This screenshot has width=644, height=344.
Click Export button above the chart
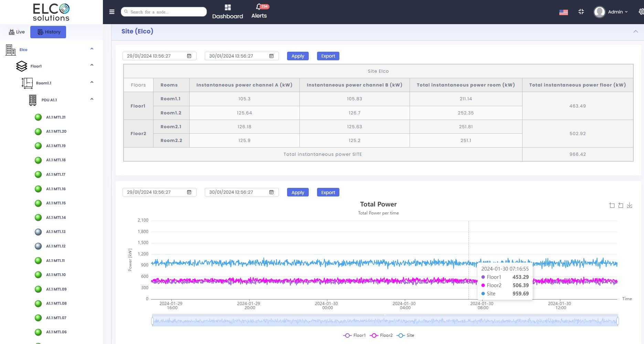point(328,192)
